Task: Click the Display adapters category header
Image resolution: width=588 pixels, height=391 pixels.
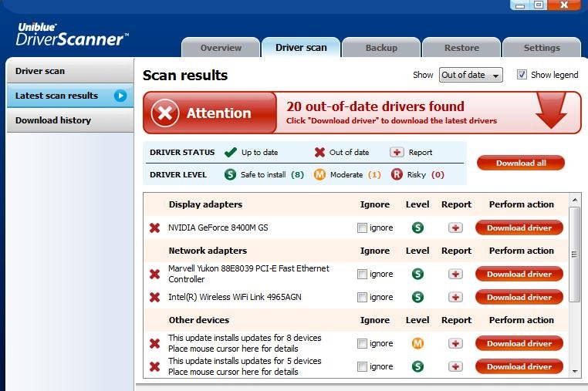Action: [205, 204]
